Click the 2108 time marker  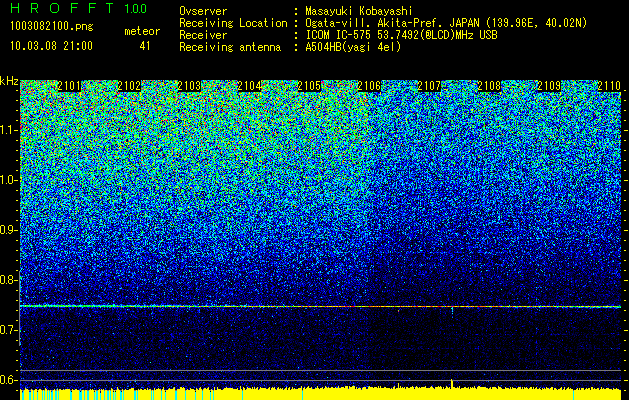489,86
